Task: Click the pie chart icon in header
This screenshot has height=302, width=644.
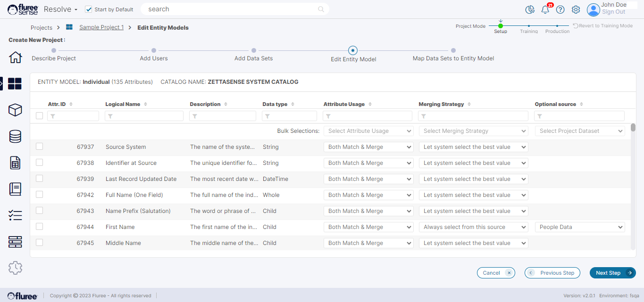Action: coord(530,9)
